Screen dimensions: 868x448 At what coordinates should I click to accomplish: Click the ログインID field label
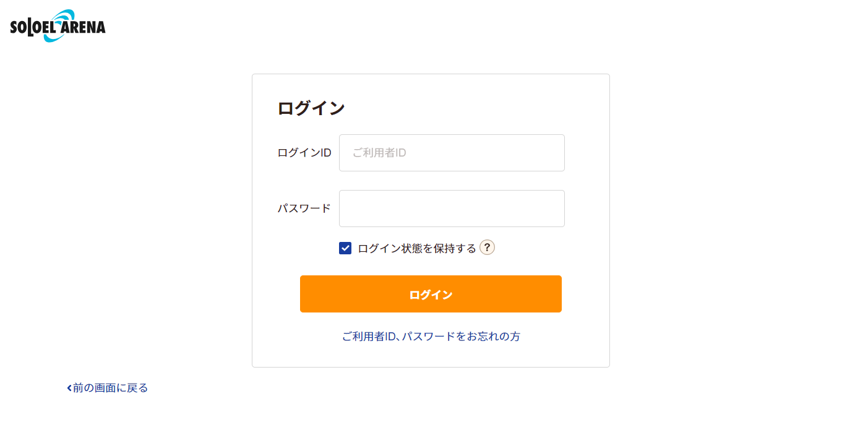coord(304,153)
